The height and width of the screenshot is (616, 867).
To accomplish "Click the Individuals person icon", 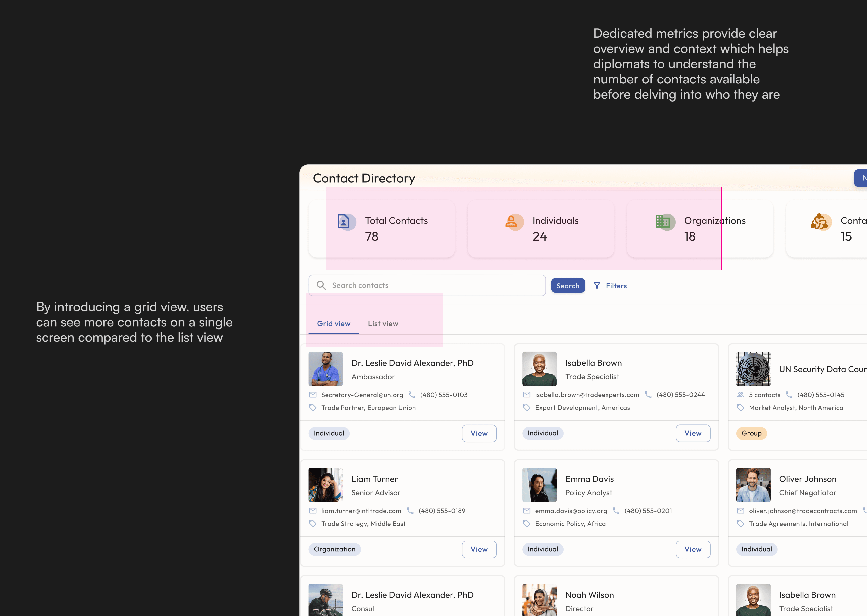I will (x=511, y=222).
